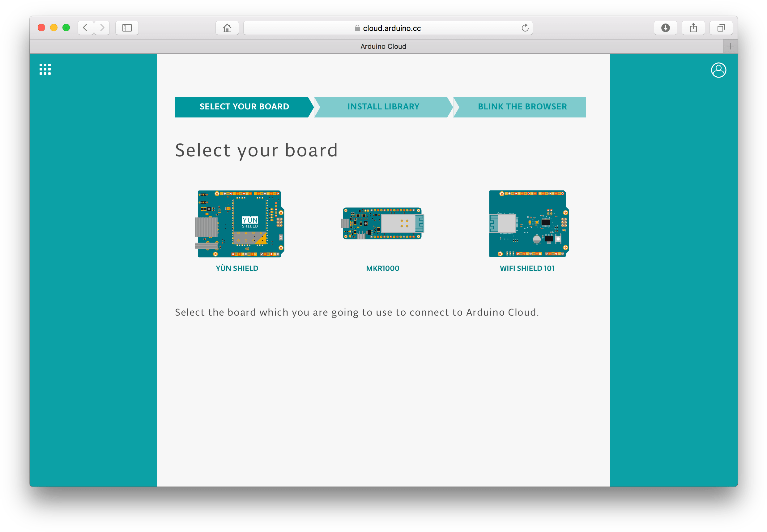Click the YÙN SHIELD label
The image size is (767, 532).
pyautogui.click(x=237, y=268)
